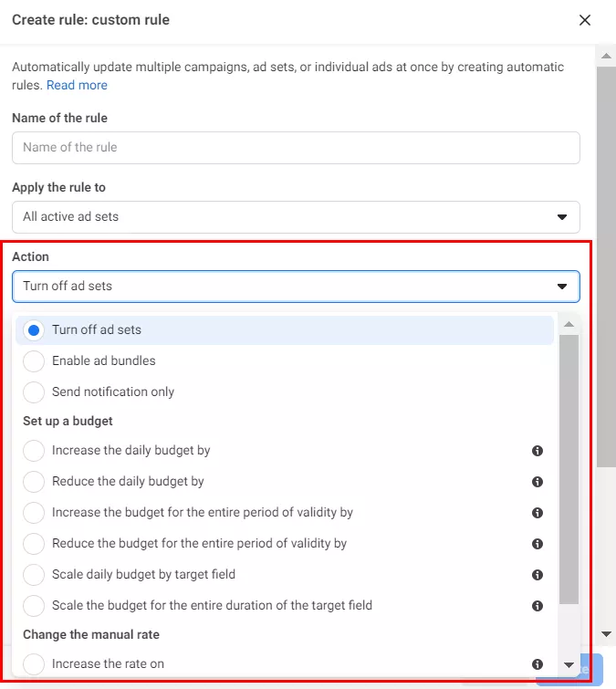Image resolution: width=616 pixels, height=689 pixels.
Task: Click the action list scrollbar up arrow
Action: point(569,324)
